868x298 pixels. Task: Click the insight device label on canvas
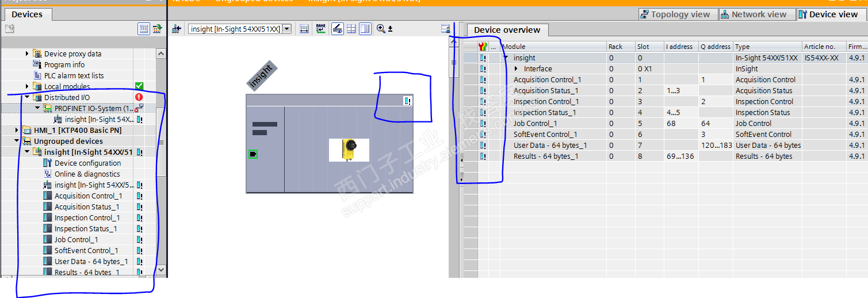[262, 76]
